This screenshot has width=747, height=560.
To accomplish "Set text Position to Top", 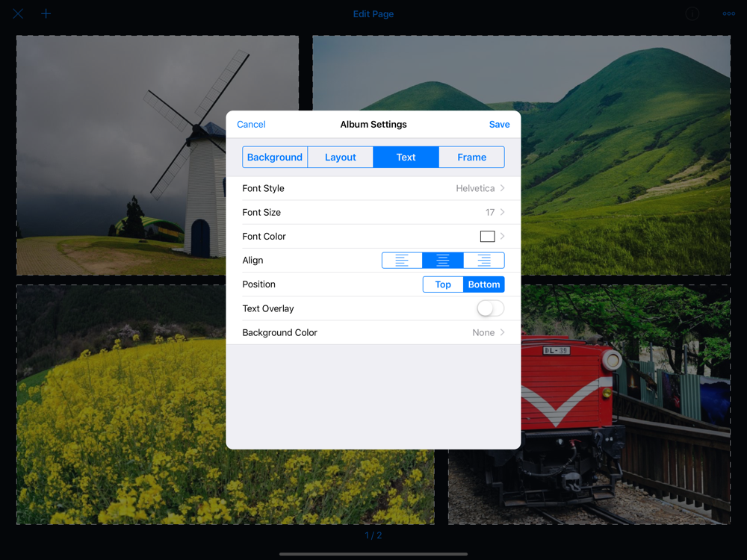I will pos(443,284).
